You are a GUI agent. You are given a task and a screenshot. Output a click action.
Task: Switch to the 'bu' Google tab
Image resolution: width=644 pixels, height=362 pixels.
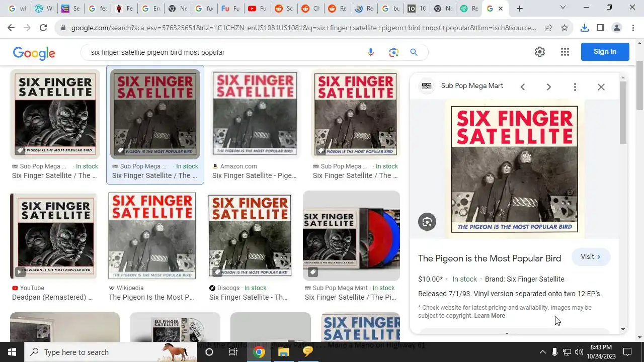point(390,9)
